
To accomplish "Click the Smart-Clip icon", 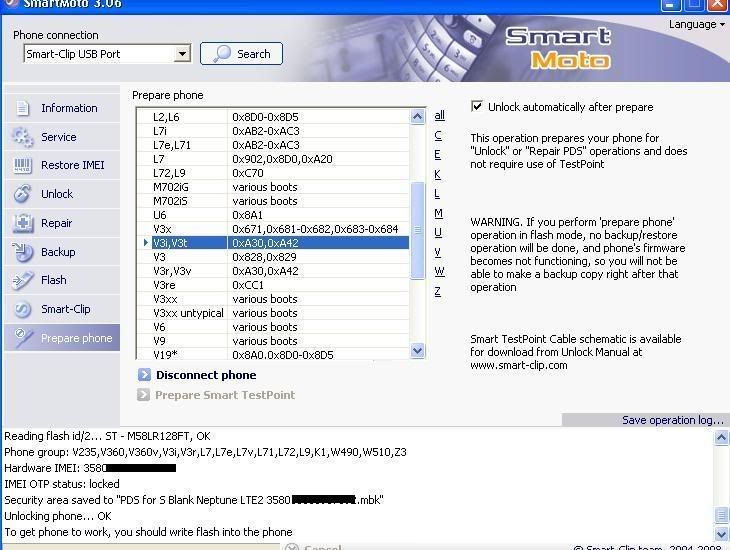I will 22,309.
